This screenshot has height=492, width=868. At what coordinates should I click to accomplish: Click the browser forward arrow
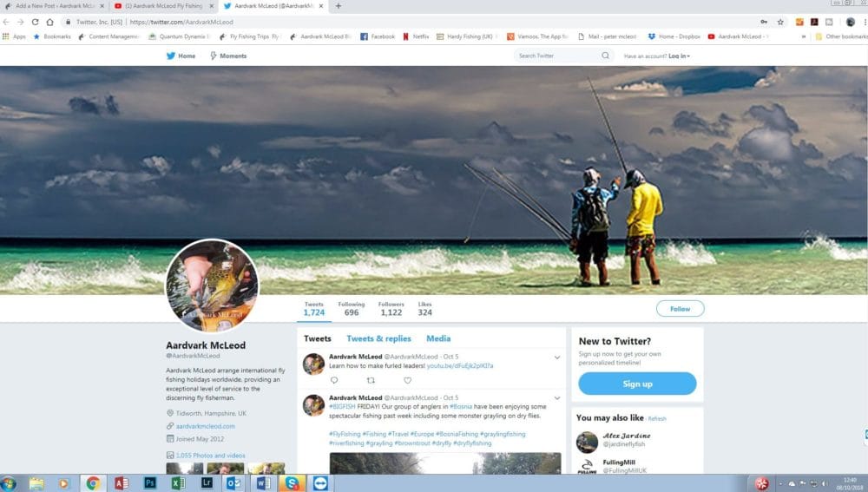21,23
